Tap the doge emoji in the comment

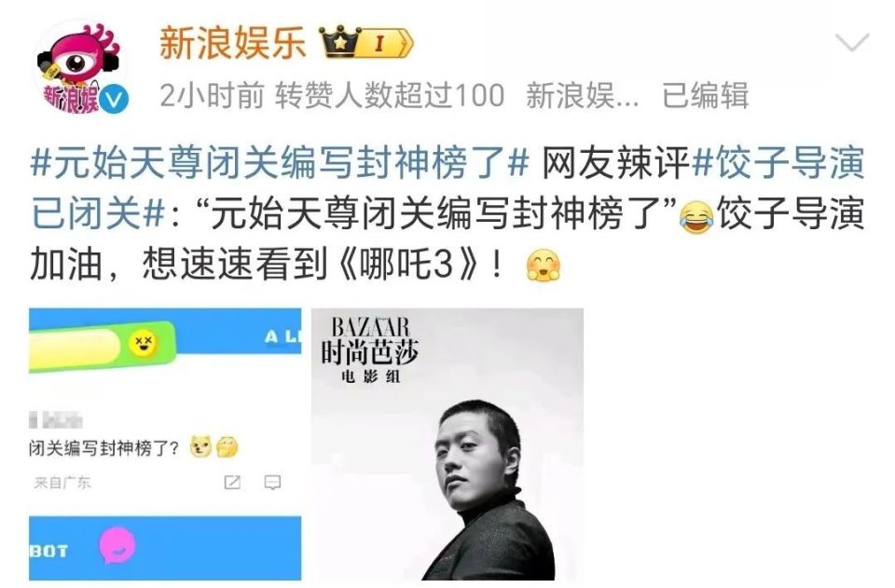[201, 446]
